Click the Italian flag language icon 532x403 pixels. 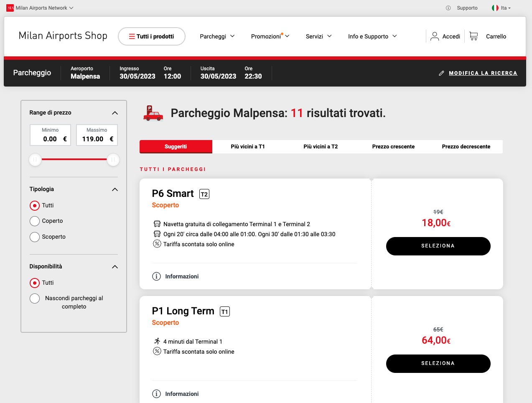coord(495,8)
